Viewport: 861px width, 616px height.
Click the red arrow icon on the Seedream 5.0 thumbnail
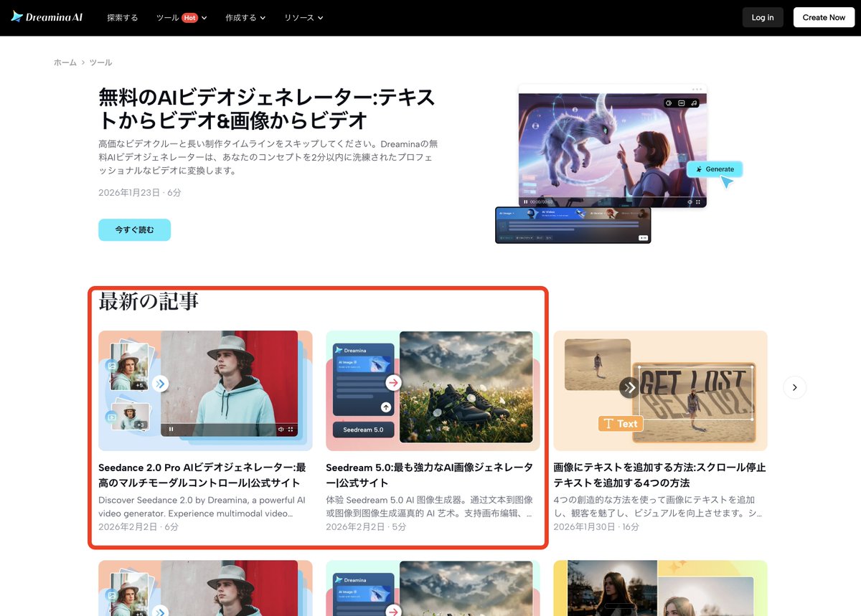(393, 383)
